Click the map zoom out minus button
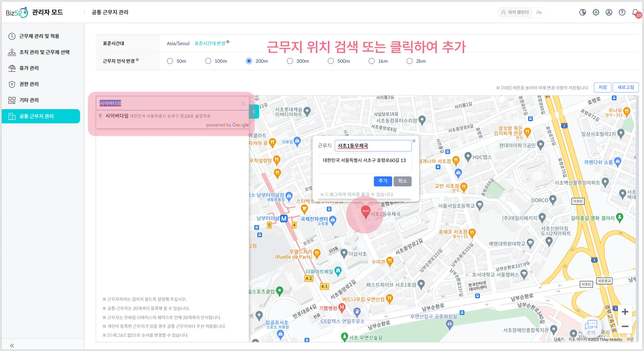The height and width of the screenshot is (351, 644). [625, 326]
